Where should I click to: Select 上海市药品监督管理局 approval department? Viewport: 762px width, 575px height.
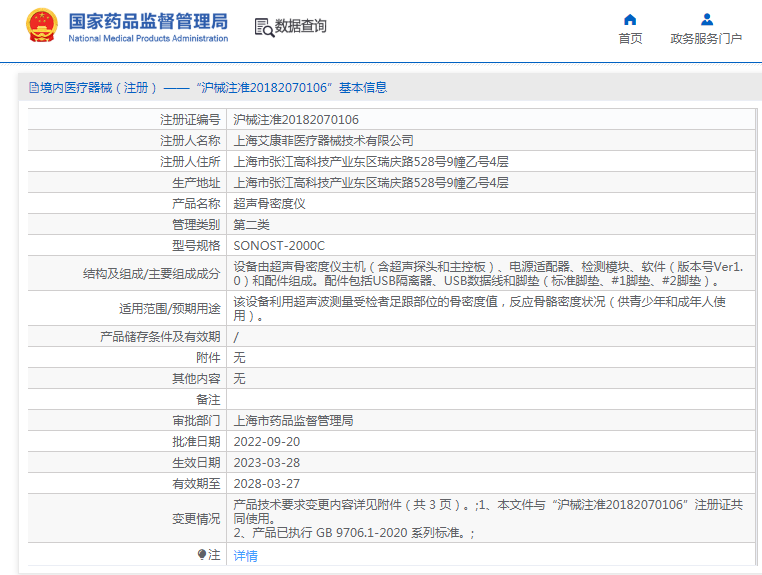(x=293, y=420)
